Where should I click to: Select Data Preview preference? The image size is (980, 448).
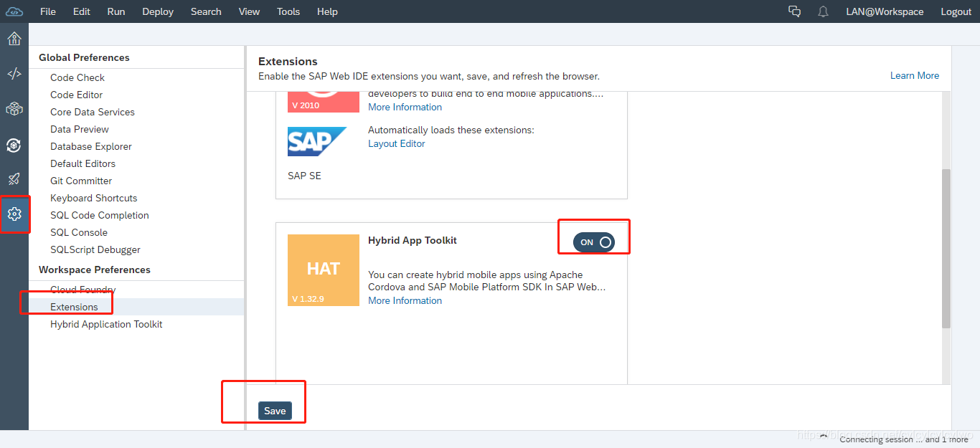[80, 129]
